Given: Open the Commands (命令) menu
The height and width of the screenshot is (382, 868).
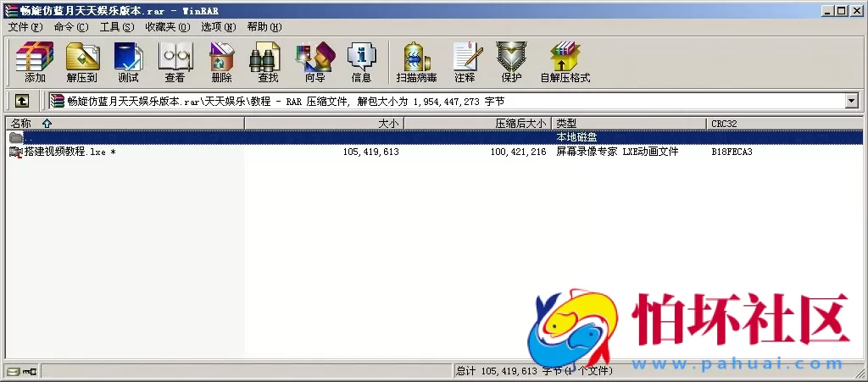Looking at the screenshot, I should click(71, 27).
